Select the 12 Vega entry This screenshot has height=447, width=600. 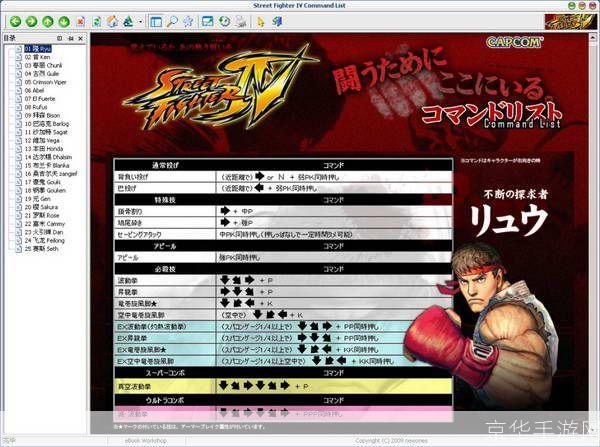click(x=42, y=140)
